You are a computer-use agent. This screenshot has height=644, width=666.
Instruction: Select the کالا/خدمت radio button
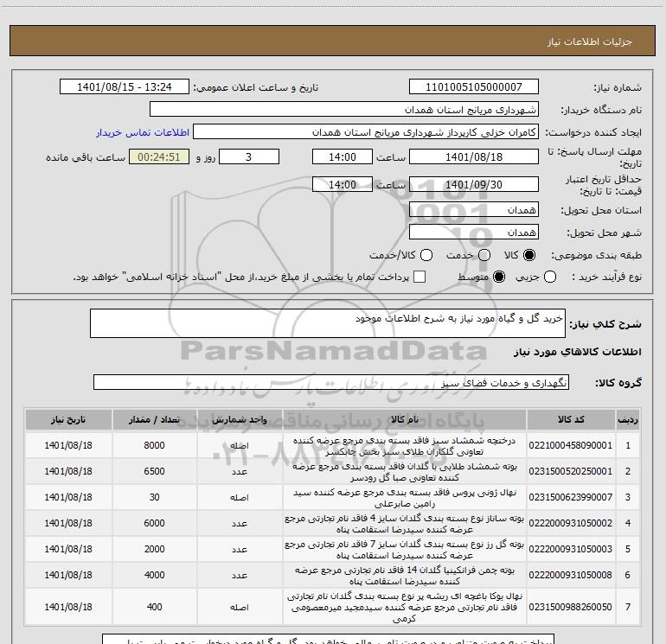click(426, 255)
